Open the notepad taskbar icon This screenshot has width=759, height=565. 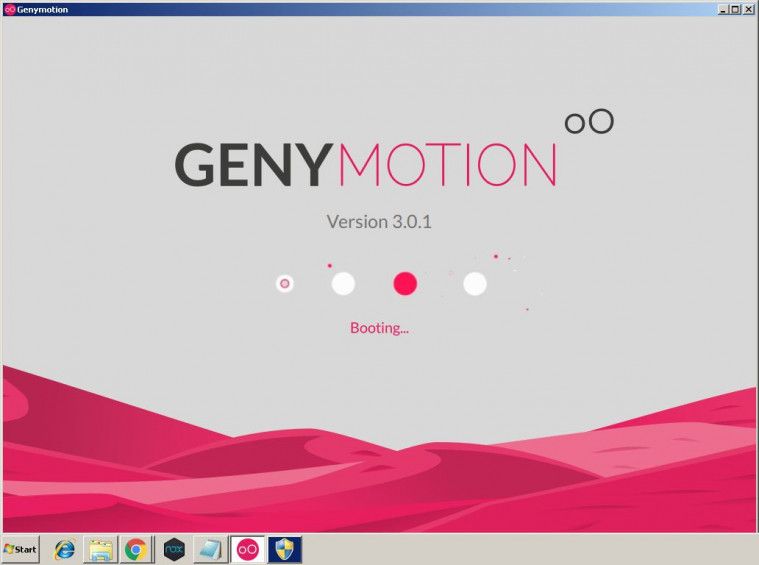211,550
